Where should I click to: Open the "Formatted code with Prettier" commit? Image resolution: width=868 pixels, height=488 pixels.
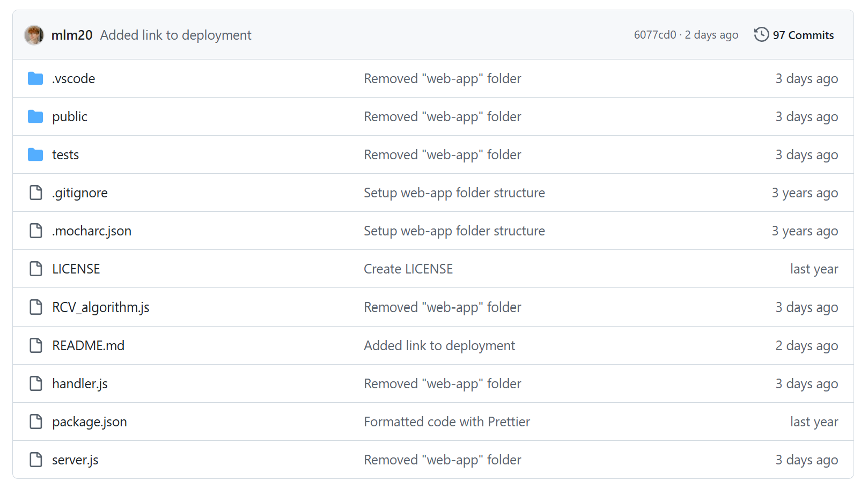[x=446, y=422]
